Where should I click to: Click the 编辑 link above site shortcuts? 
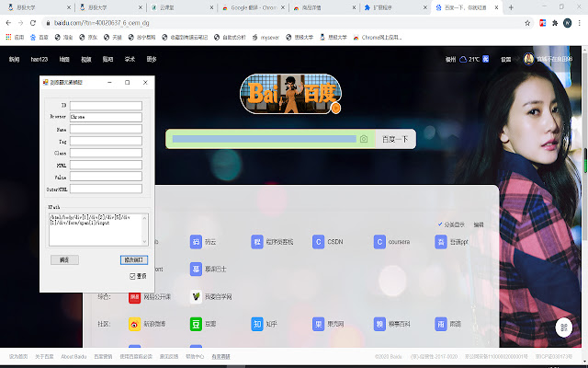click(479, 224)
